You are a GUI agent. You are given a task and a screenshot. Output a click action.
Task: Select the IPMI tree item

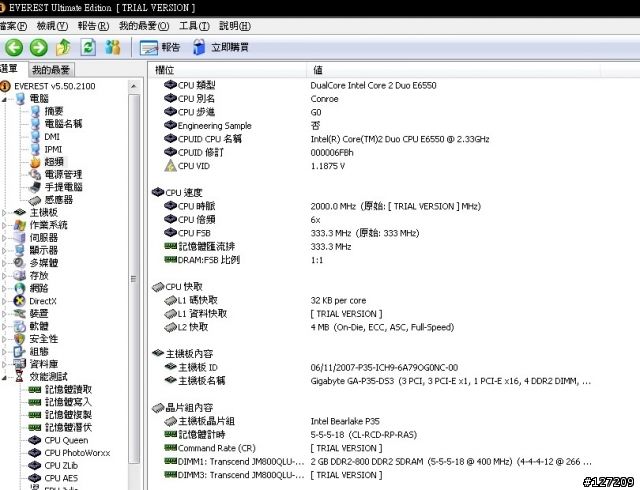(53, 149)
